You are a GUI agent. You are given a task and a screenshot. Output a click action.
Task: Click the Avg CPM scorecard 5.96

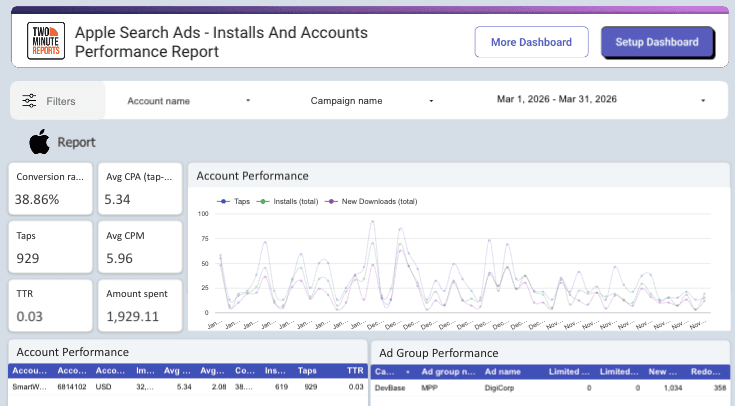140,247
